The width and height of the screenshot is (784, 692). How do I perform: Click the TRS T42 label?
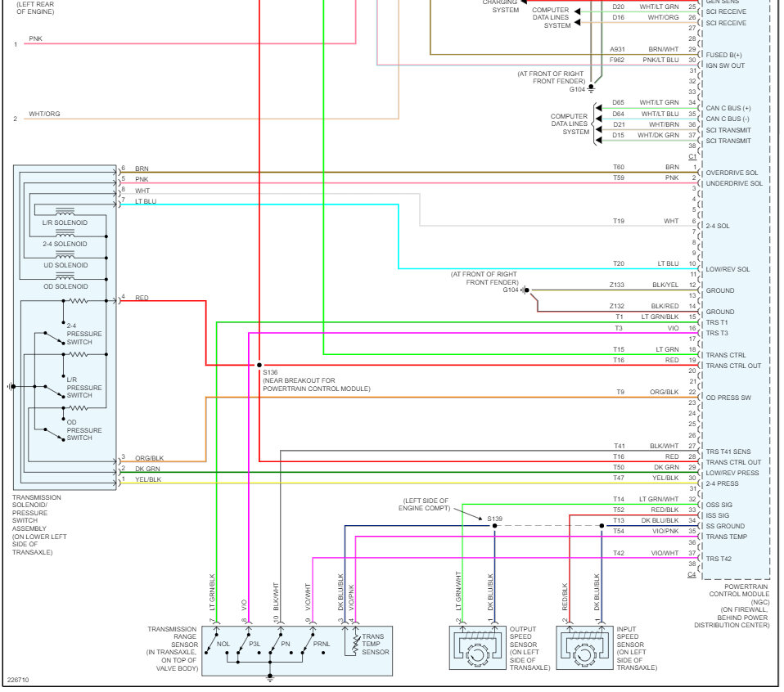pos(718,559)
